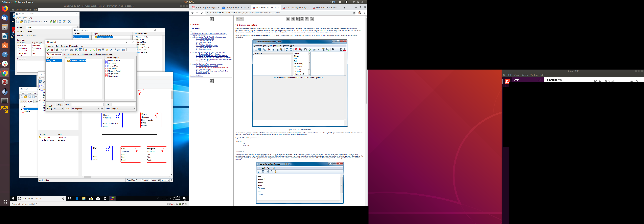Image resolution: width=644 pixels, height=224 pixels.
Task: Open MetaEdit+ from Windows taskbar
Action: [112, 199]
